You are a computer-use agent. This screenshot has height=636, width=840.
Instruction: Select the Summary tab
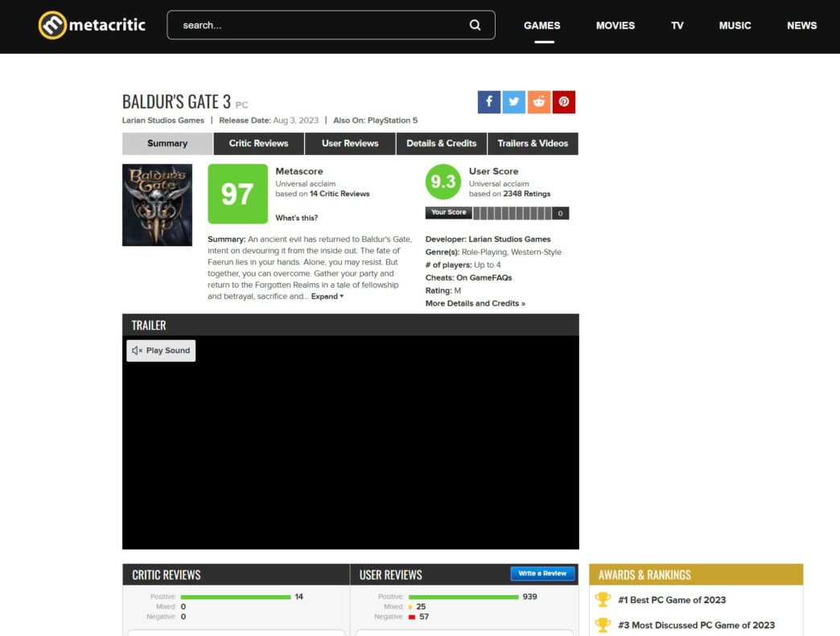point(167,143)
